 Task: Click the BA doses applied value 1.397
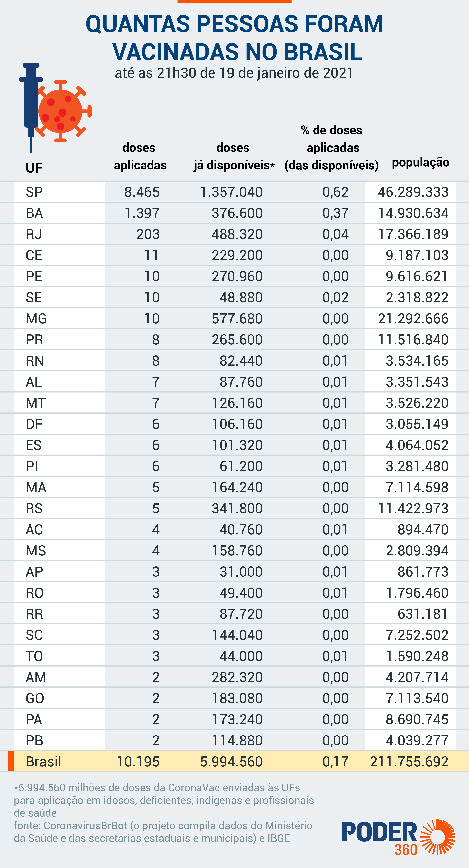[142, 213]
